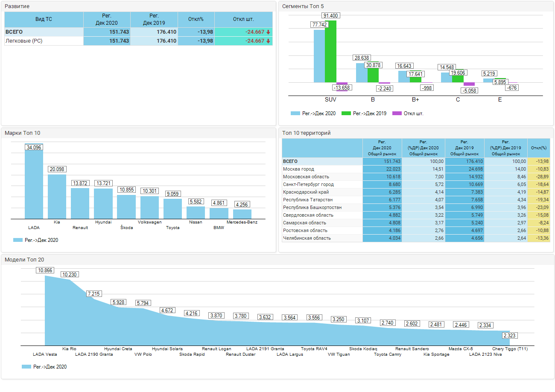This screenshot has height=392, width=555.
Task: Click red down arrow in Легковые (PC) row
Action: [268, 41]
